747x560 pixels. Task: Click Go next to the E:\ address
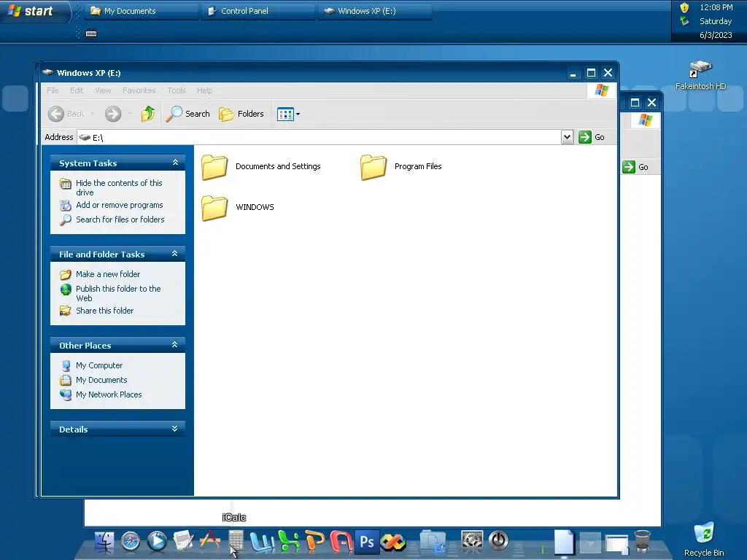click(592, 137)
